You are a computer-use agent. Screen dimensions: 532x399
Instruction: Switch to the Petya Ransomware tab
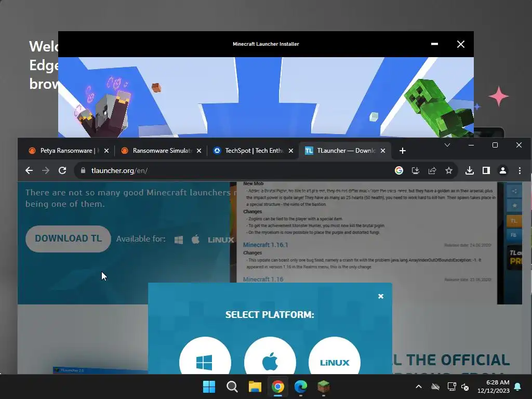pos(68,151)
